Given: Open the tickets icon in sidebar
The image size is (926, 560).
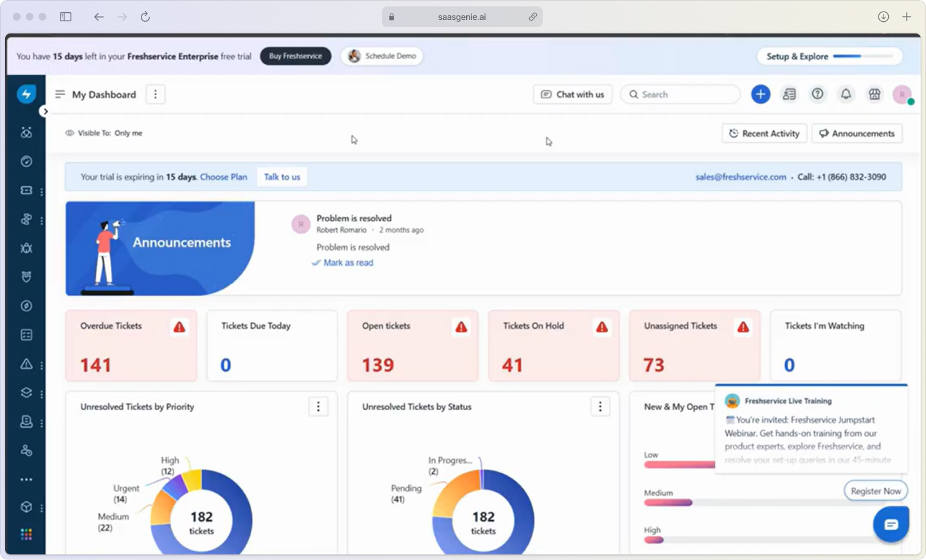Looking at the screenshot, I should [26, 190].
